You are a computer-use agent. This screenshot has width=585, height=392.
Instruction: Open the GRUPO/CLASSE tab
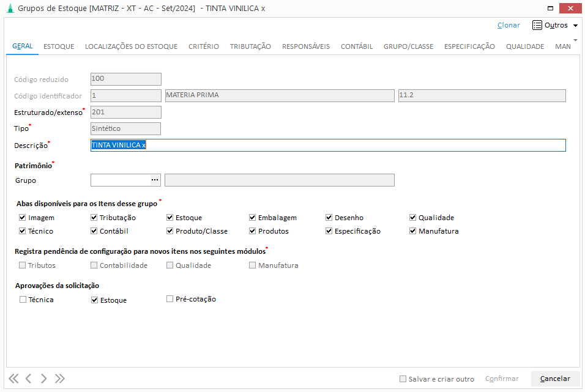click(x=408, y=46)
